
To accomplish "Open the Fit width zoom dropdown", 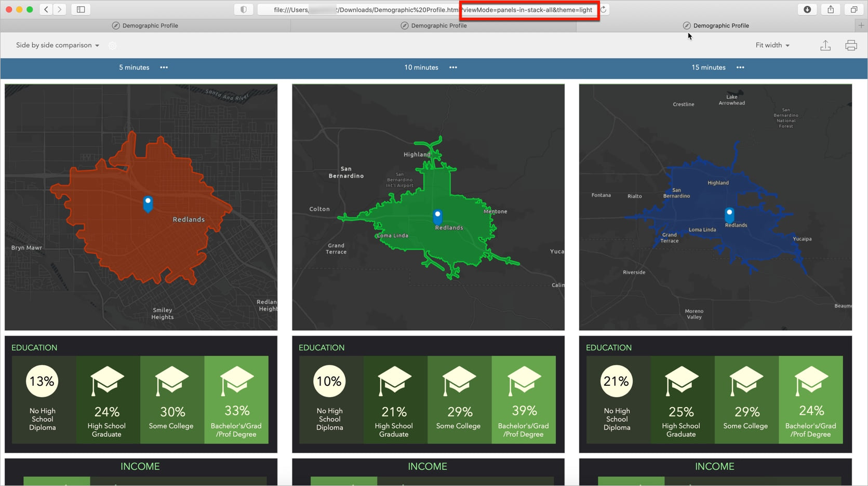I will (772, 45).
